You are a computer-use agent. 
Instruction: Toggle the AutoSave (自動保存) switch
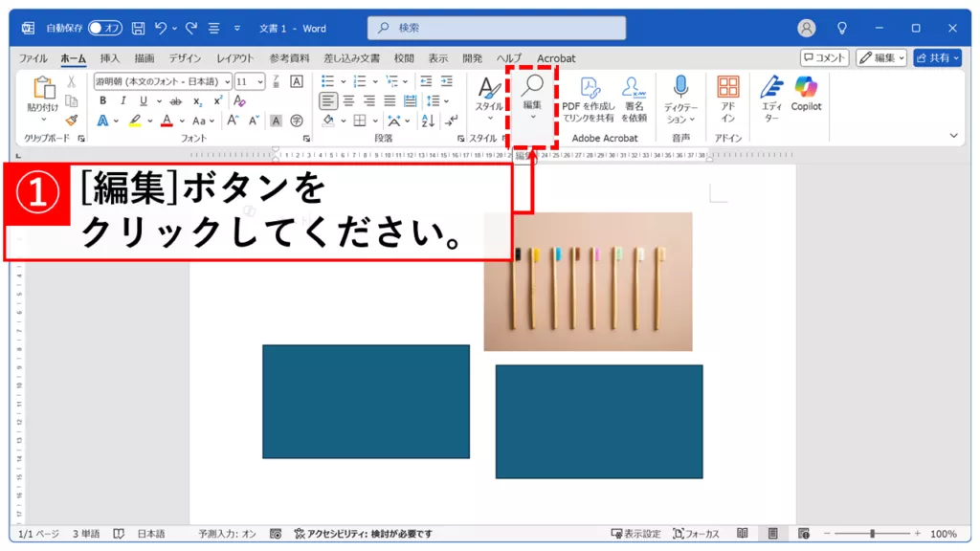pyautogui.click(x=105, y=29)
